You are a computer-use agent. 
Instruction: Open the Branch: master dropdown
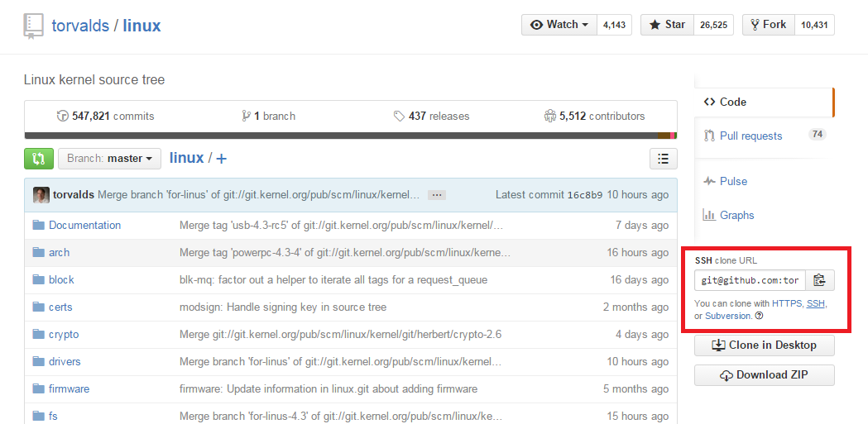pyautogui.click(x=109, y=159)
